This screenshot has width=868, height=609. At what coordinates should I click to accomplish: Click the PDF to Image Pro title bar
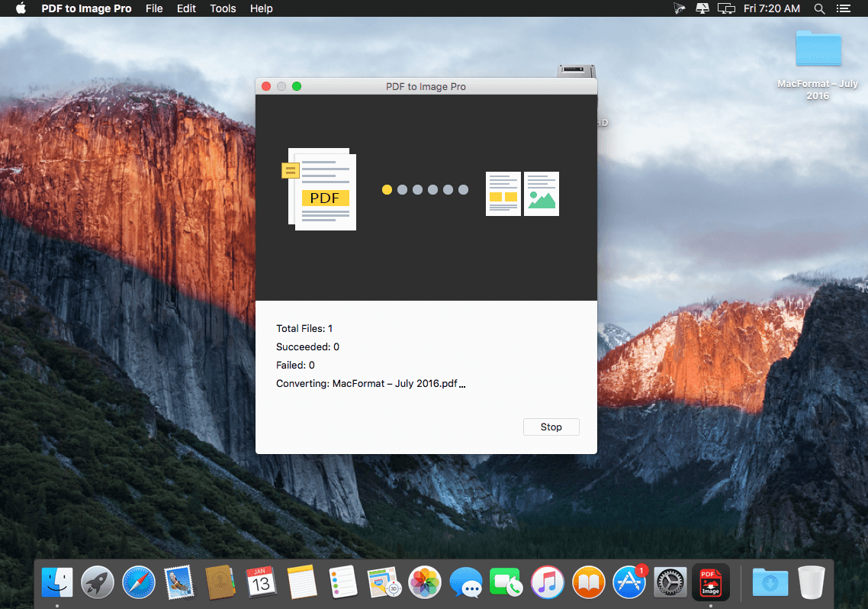426,86
